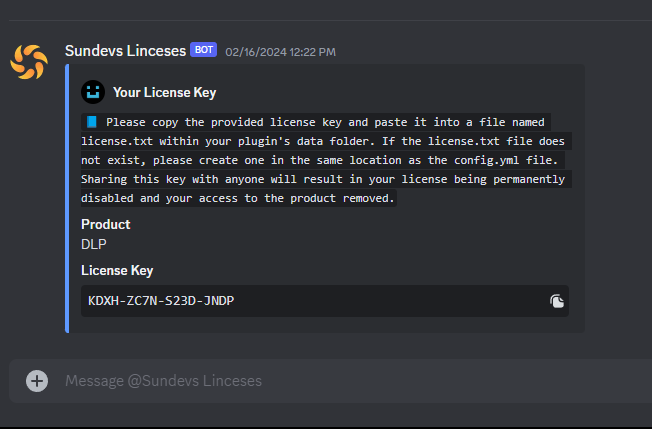Click the 02/16/2024 12:22 PM timestamp
Viewport: 652px width, 429px height.
[x=280, y=51]
